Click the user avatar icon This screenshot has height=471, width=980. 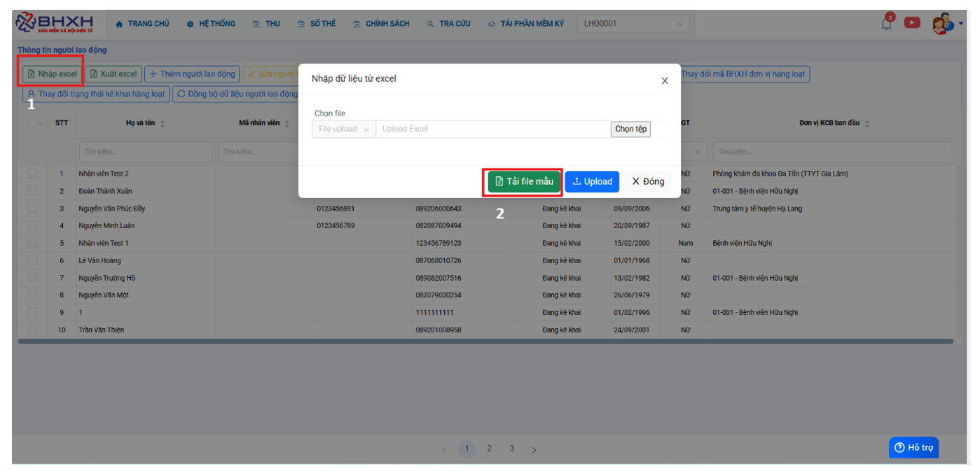[942, 24]
